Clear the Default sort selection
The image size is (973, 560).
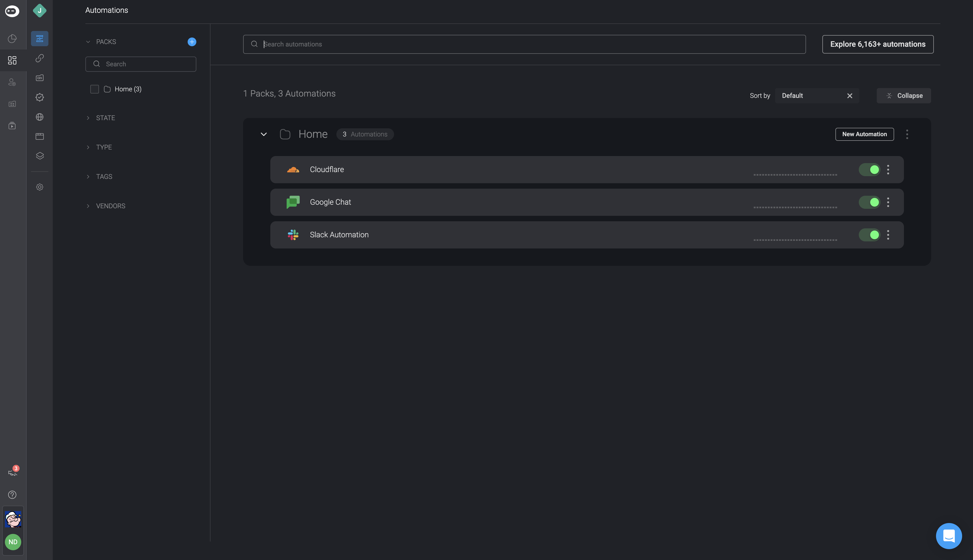[x=850, y=96]
